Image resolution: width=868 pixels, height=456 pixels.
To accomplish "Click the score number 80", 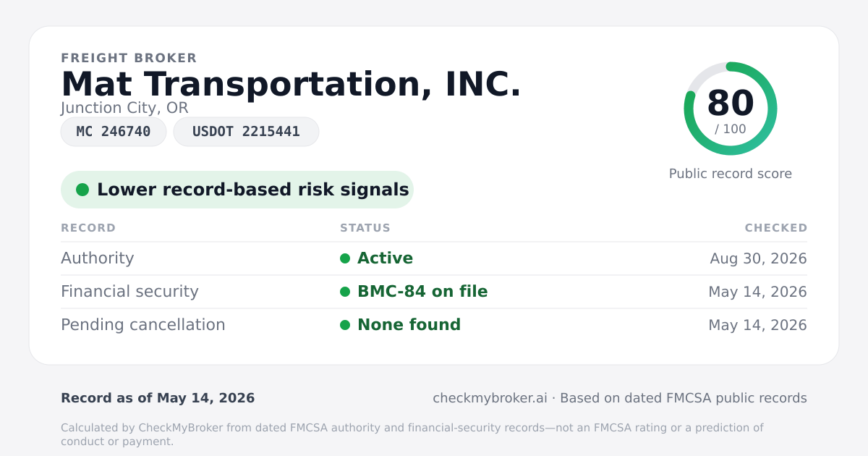I will 731,104.
